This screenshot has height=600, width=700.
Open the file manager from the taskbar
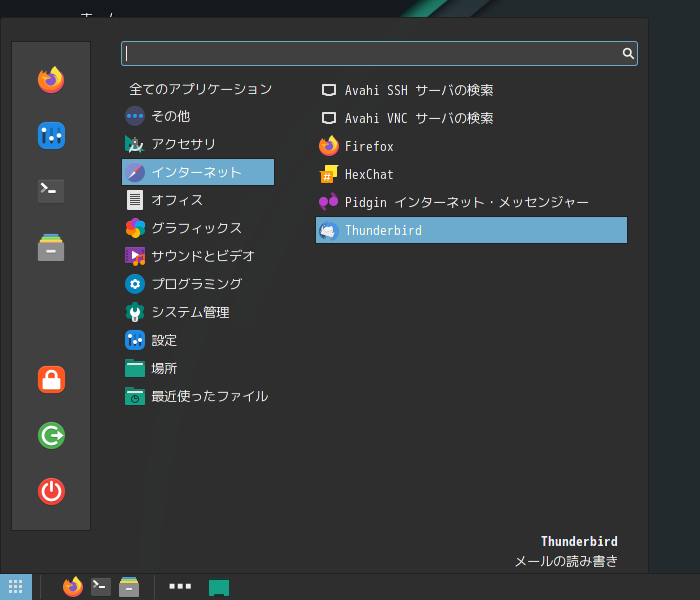click(129, 587)
